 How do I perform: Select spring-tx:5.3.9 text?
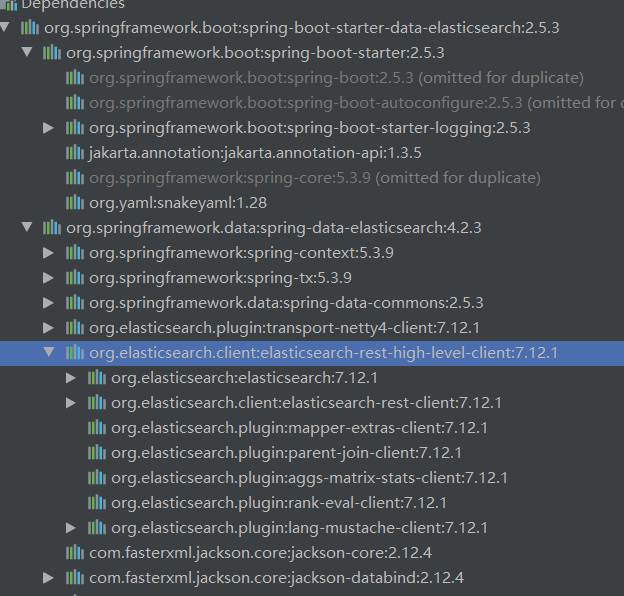click(x=220, y=278)
